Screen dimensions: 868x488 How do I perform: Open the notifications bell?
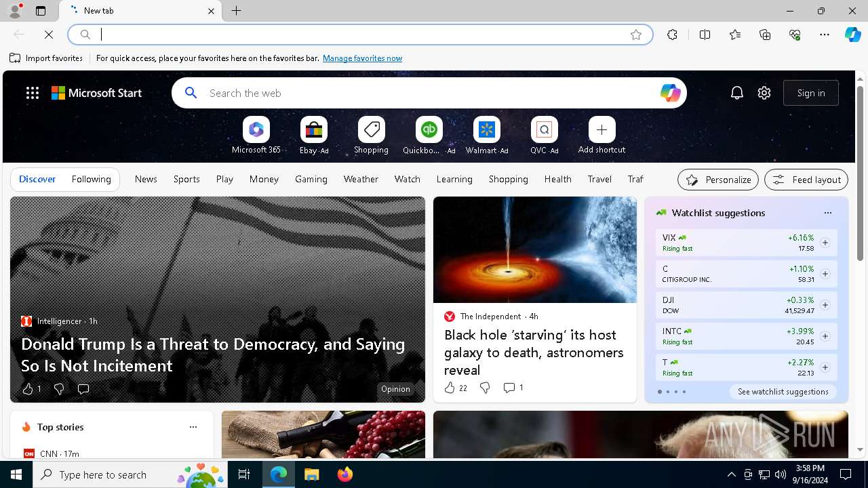(737, 93)
